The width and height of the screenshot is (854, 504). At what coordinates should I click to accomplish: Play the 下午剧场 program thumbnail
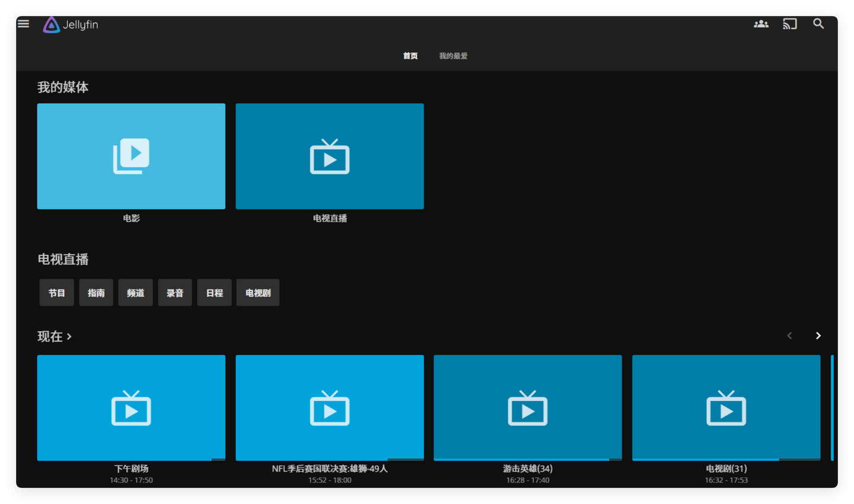131,407
